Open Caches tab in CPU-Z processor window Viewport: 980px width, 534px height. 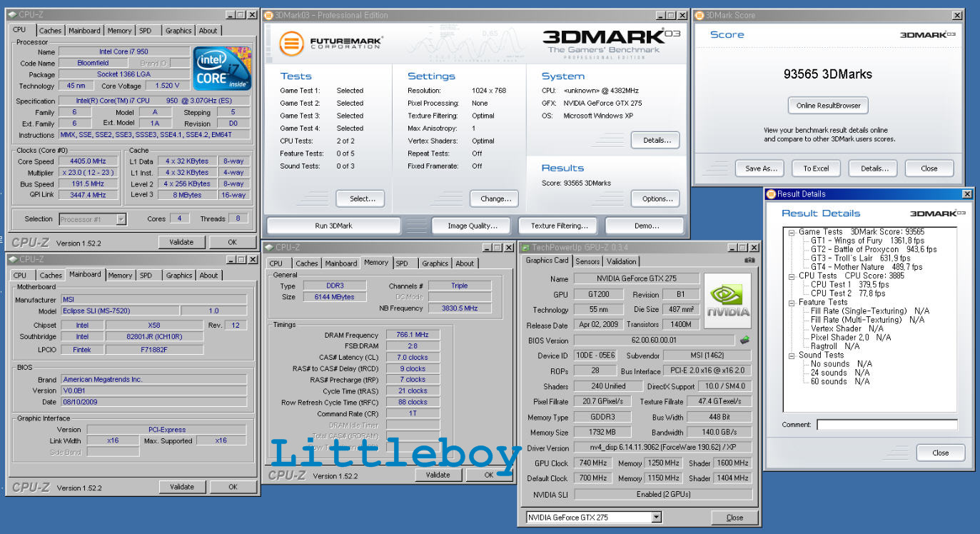[x=50, y=31]
